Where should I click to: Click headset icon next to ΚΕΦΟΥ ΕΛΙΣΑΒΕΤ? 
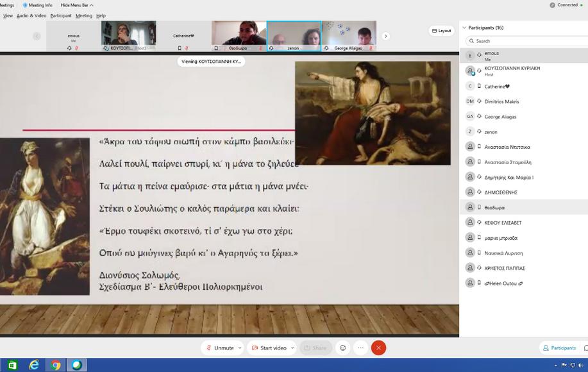coord(479,223)
